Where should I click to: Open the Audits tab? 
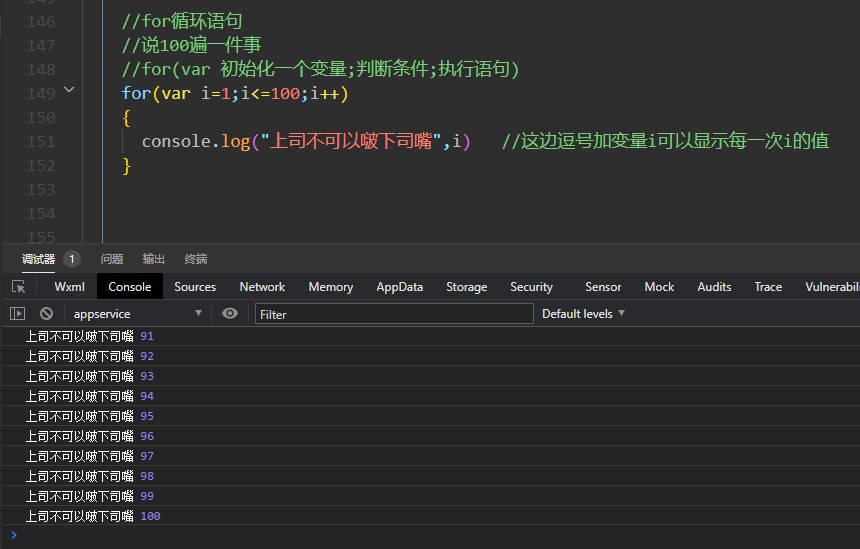(714, 287)
